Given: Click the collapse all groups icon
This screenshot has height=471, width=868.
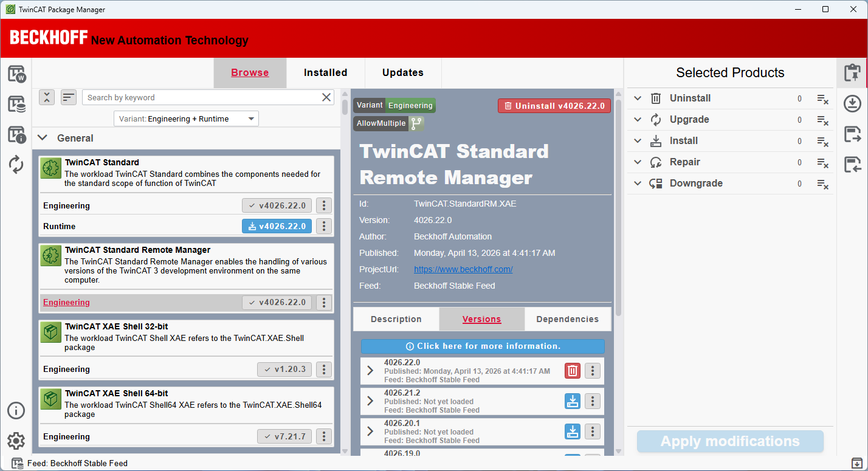Looking at the screenshot, I should [x=47, y=97].
